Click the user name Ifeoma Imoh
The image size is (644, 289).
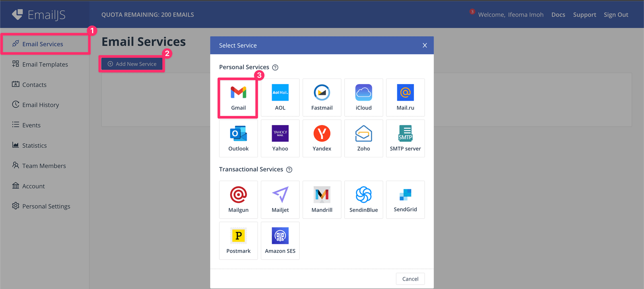[526, 15]
